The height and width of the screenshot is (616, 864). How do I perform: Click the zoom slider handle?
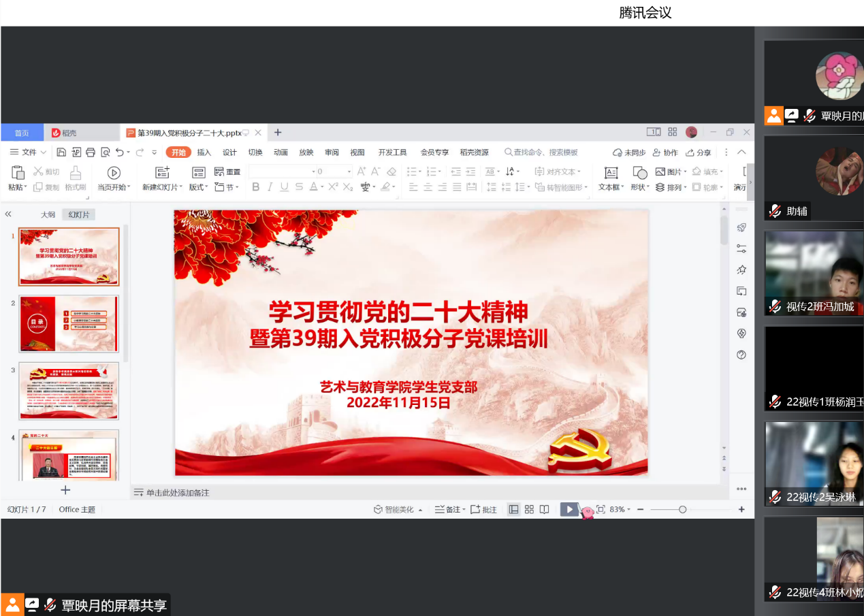pyautogui.click(x=682, y=509)
